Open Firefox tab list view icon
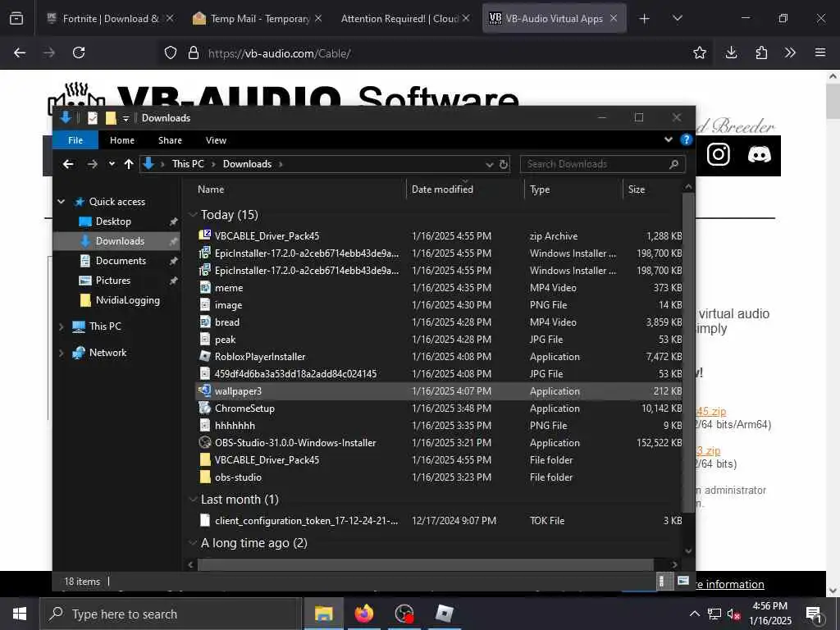Screen dimensions: 840x630 16,18
